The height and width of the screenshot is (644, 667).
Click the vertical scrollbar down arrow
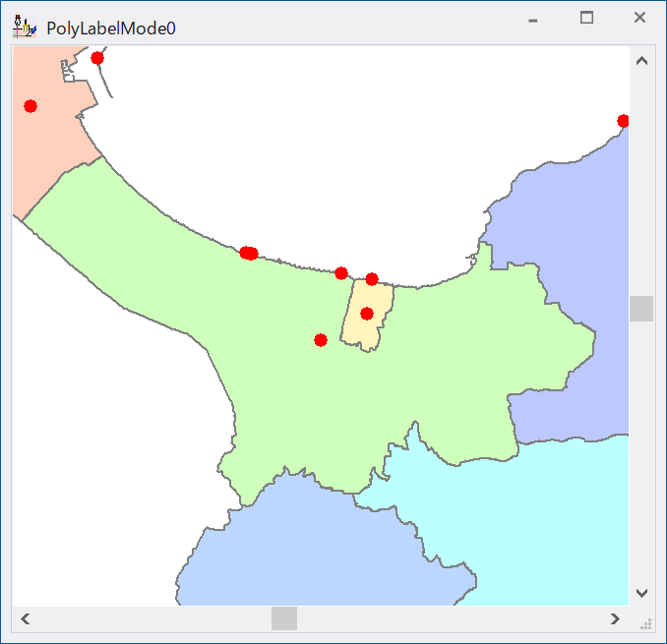click(641, 592)
